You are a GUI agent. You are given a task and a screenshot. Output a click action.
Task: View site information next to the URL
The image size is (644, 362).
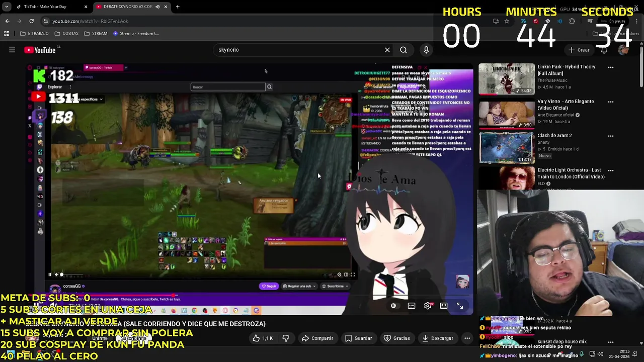46,21
